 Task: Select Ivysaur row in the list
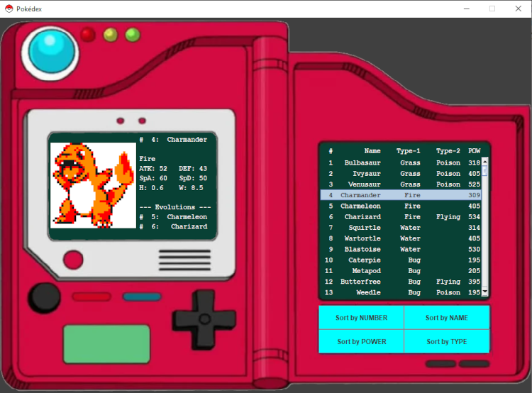pos(401,173)
